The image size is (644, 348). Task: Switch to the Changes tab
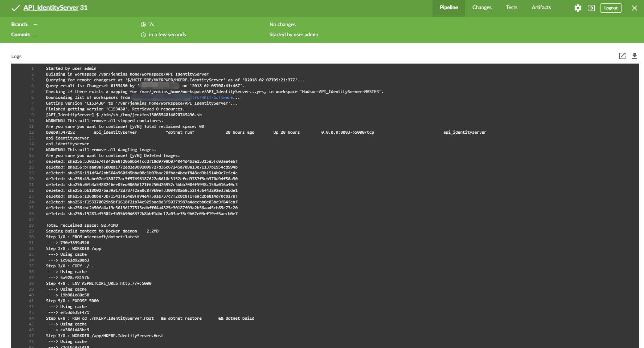pos(482,8)
